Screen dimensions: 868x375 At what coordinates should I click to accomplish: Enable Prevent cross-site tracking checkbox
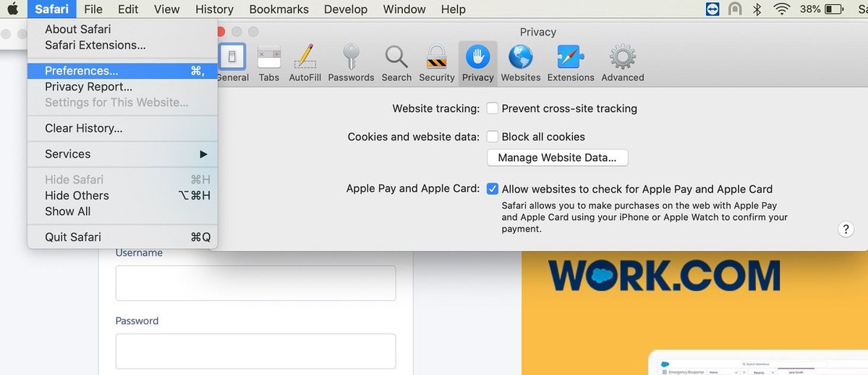(493, 109)
